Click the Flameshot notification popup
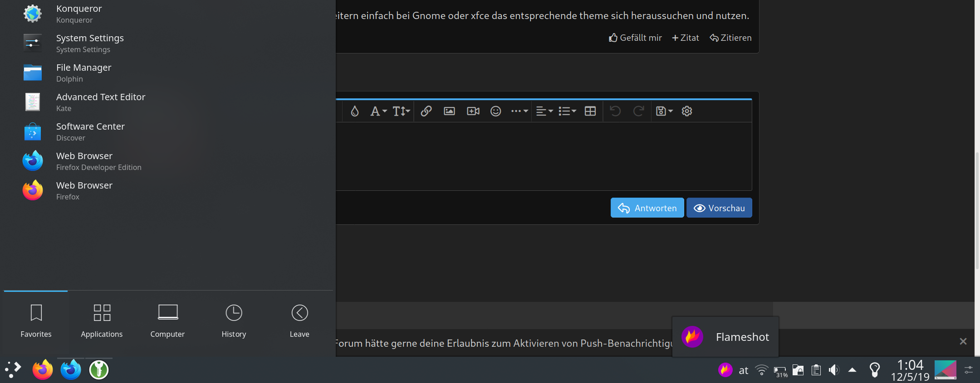Viewport: 980px width, 383px height. coord(725,337)
